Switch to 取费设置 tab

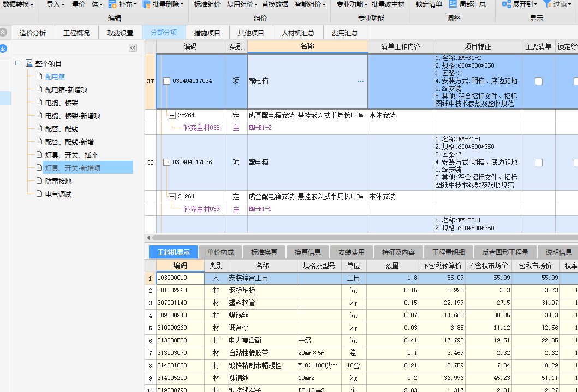120,33
